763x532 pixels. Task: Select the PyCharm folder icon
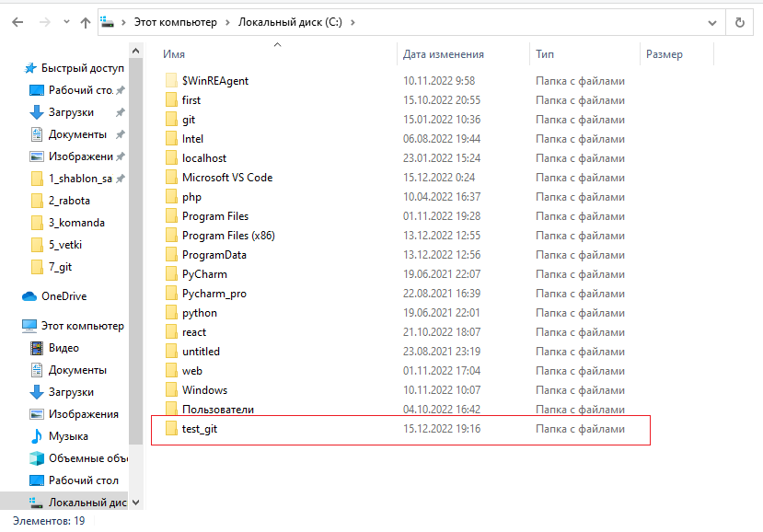coord(171,274)
